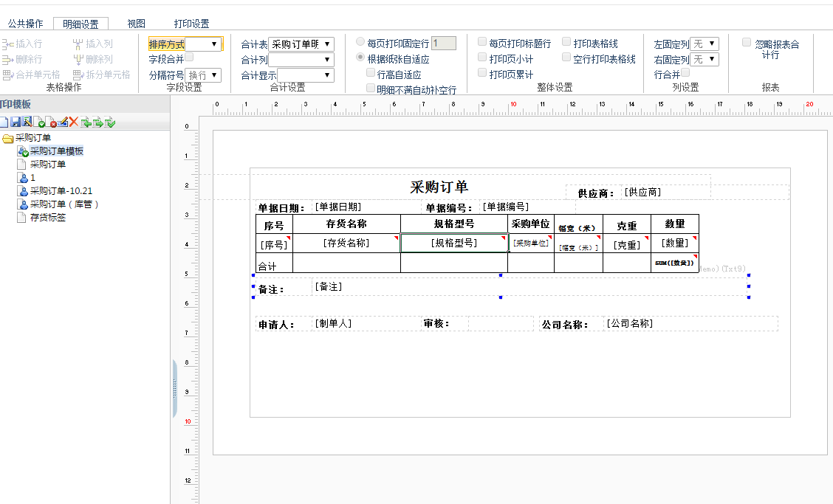The height and width of the screenshot is (504, 833).
Task: Select the 采购订单（库管） tree item
Action: (64, 204)
